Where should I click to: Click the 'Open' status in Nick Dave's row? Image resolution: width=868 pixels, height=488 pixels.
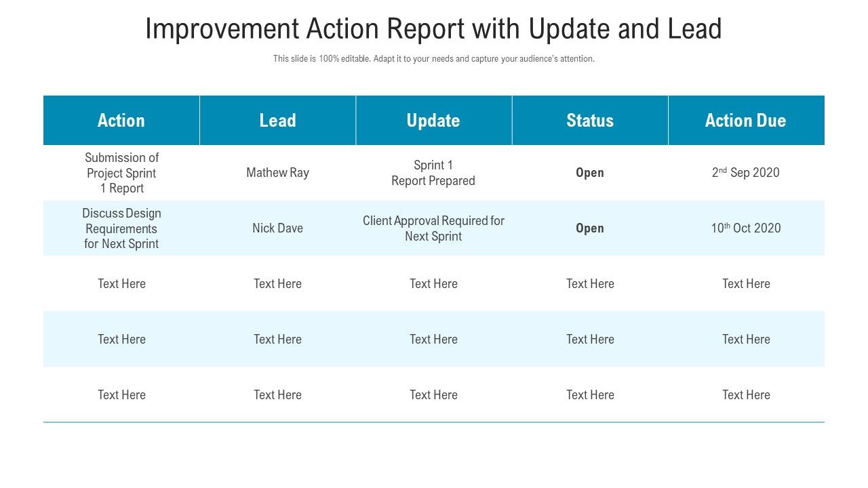tap(590, 228)
